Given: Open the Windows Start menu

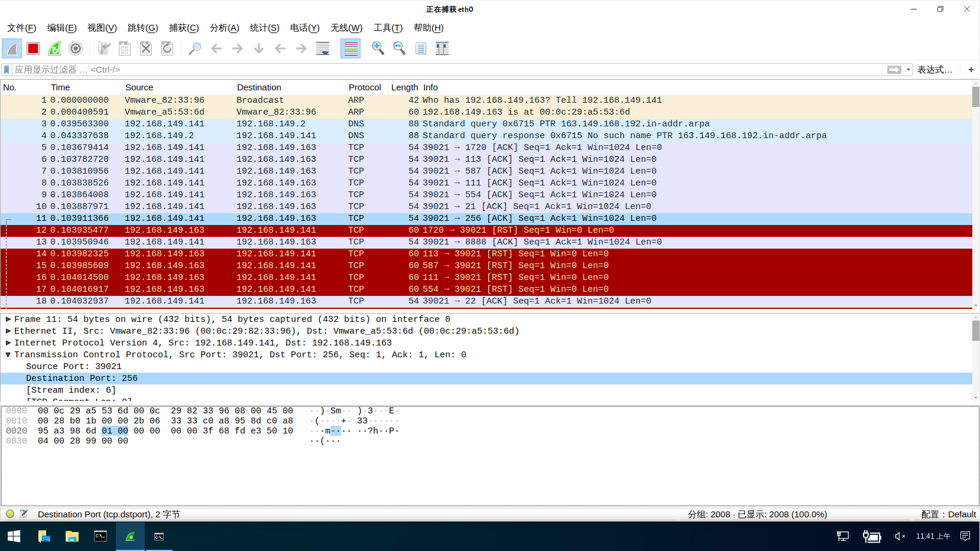Looking at the screenshot, I should (x=14, y=536).
